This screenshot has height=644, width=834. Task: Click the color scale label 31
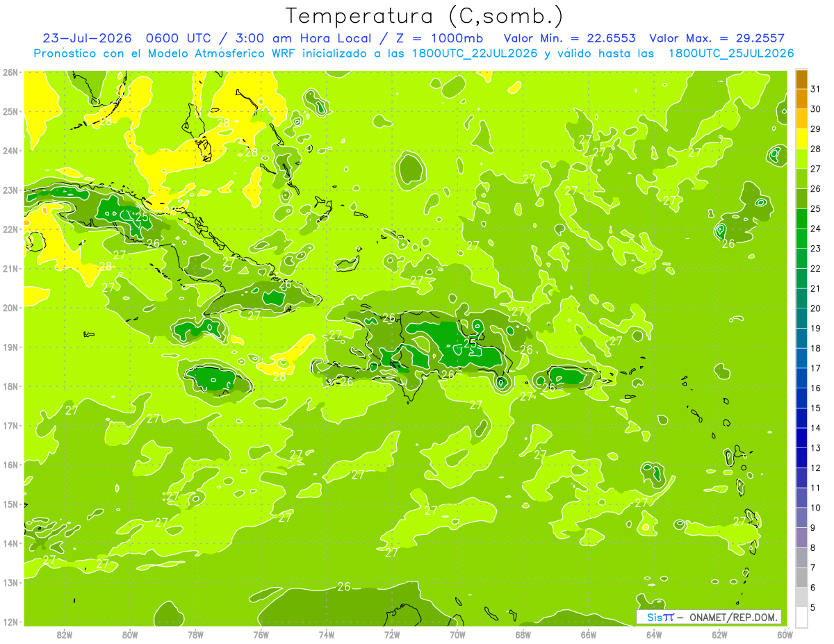click(816, 89)
